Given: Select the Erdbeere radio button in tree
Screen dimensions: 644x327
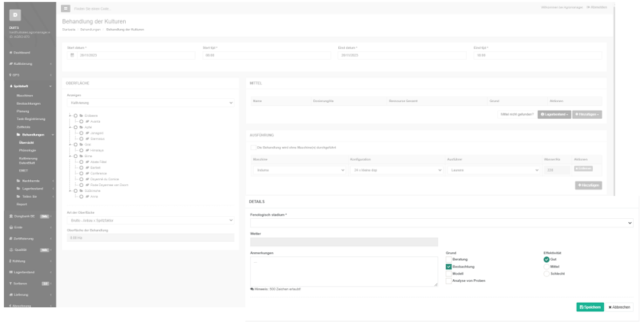Looking at the screenshot, I should [x=75, y=115].
